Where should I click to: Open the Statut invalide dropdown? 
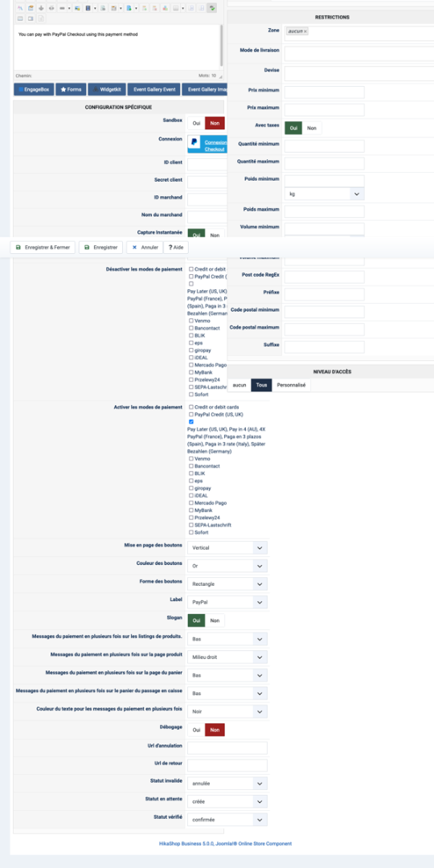[x=227, y=784]
